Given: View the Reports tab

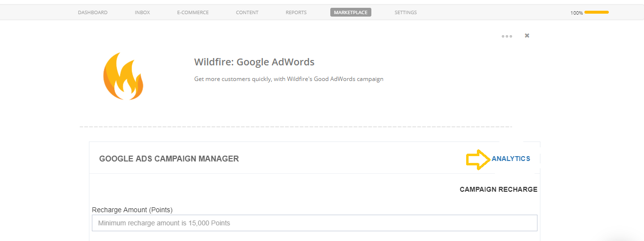Looking at the screenshot, I should (x=296, y=13).
